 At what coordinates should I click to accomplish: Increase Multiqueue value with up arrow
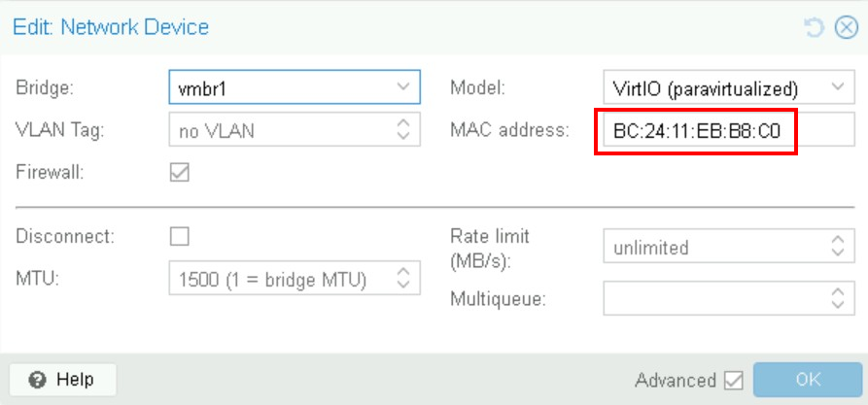pyautogui.click(x=838, y=291)
